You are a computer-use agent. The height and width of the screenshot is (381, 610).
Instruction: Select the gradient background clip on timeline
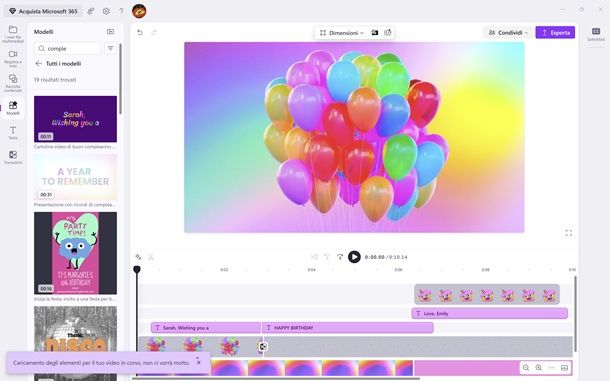(x=311, y=368)
